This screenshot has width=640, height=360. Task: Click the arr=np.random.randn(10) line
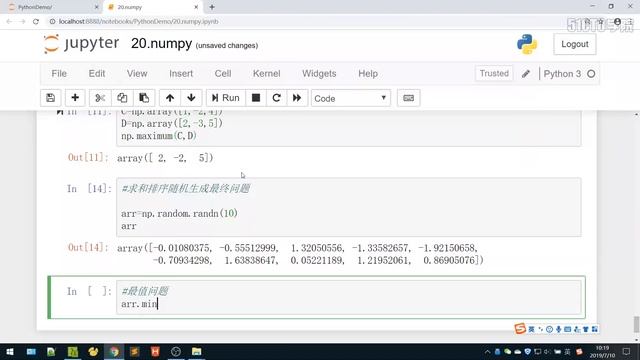click(x=179, y=213)
